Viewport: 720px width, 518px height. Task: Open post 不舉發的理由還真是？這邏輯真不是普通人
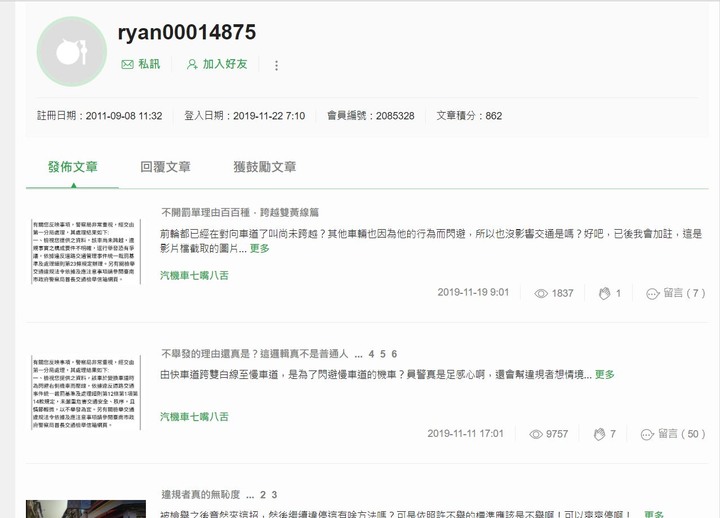(255, 354)
